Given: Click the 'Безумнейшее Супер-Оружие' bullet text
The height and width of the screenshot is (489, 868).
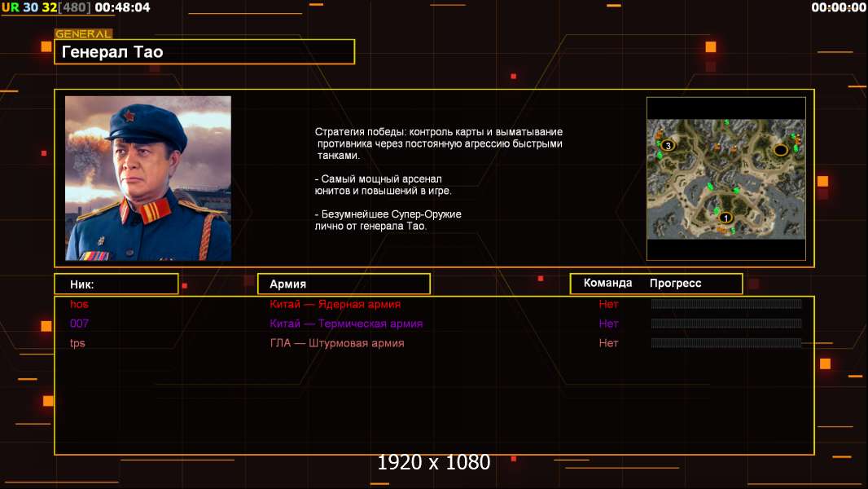Looking at the screenshot, I should pos(388,220).
